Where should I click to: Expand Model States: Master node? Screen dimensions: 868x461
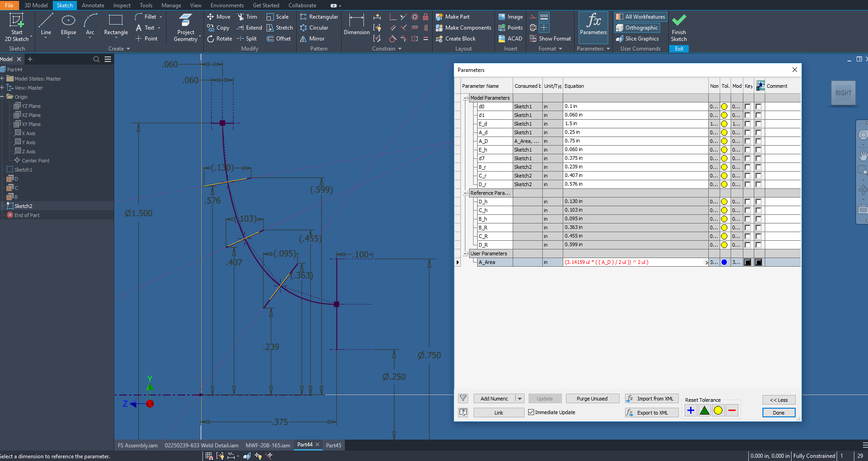click(x=2, y=79)
